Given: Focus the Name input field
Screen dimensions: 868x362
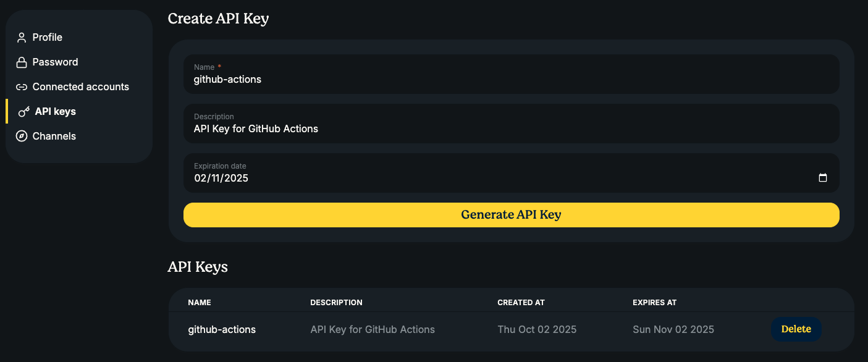Looking at the screenshot, I should pos(511,80).
